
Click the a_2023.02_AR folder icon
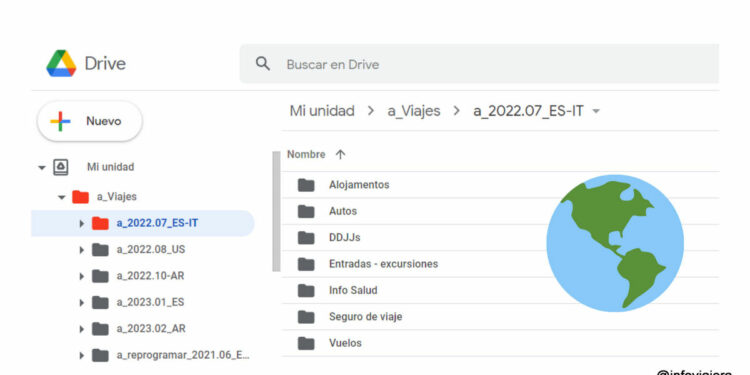tap(100, 329)
